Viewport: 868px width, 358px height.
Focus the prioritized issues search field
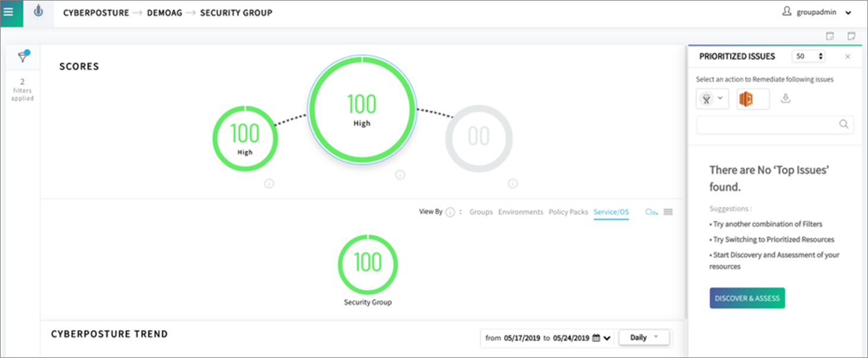pyautogui.click(x=775, y=125)
